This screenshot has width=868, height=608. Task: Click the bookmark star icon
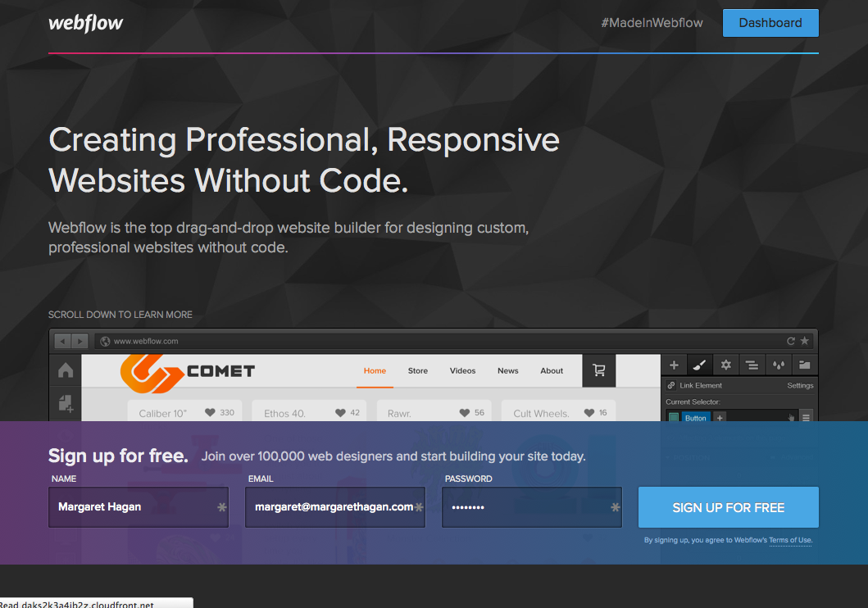pyautogui.click(x=805, y=341)
